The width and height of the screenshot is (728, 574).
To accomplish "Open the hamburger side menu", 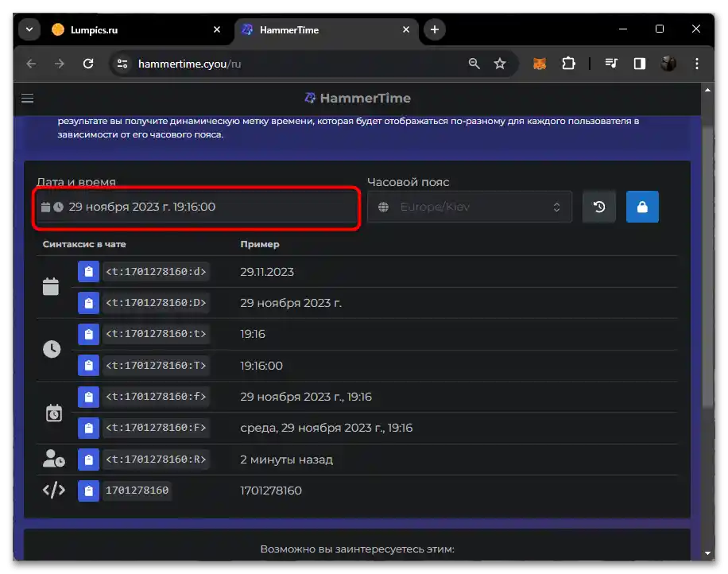I will pyautogui.click(x=27, y=99).
